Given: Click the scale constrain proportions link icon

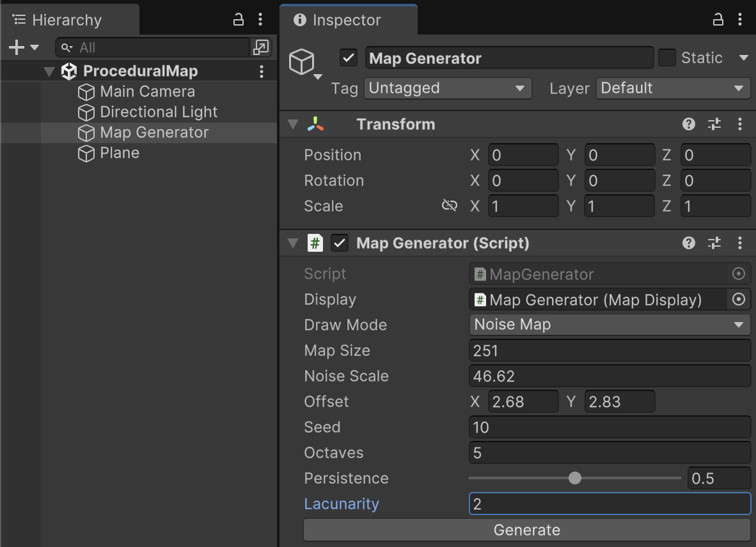Looking at the screenshot, I should point(450,206).
